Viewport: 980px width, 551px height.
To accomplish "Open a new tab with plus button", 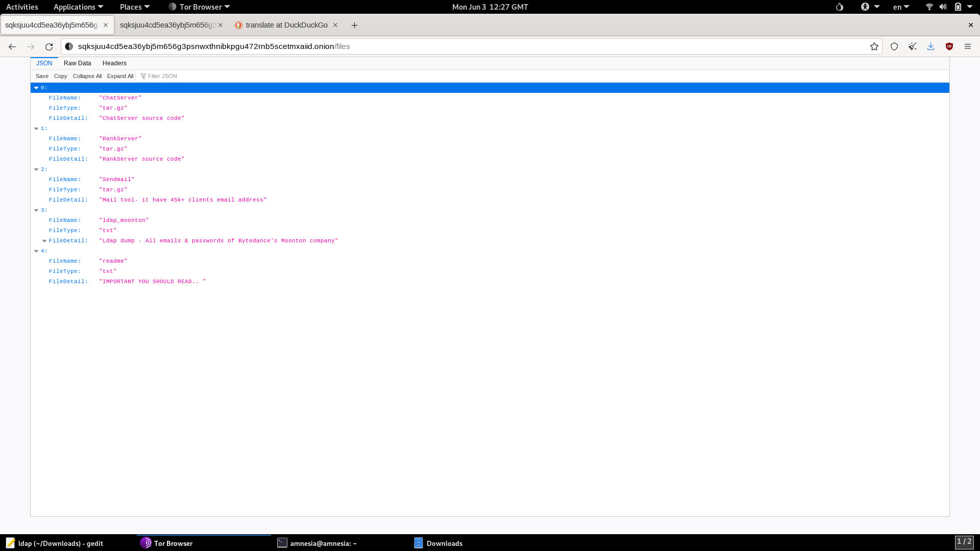I will pyautogui.click(x=354, y=25).
